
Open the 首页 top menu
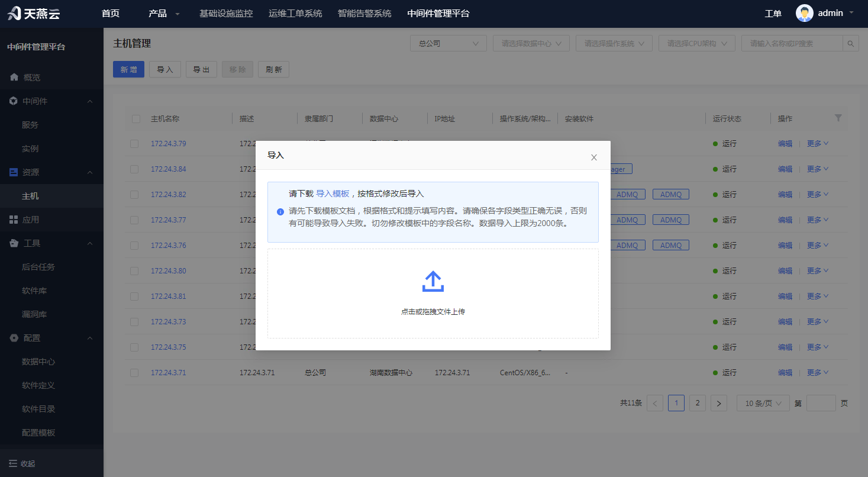click(x=111, y=14)
